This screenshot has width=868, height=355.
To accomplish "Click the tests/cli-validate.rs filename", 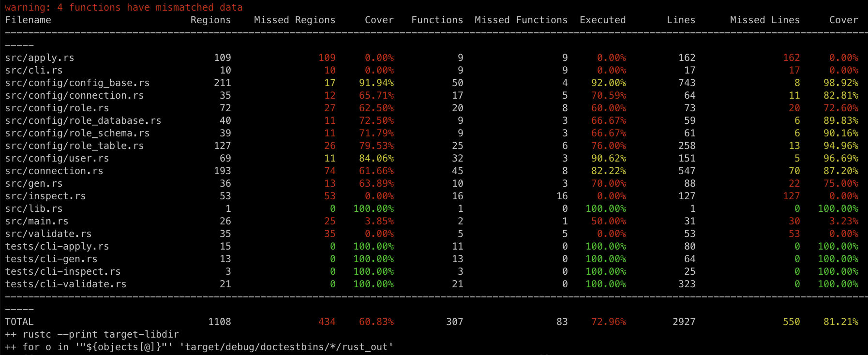I will pos(66,284).
